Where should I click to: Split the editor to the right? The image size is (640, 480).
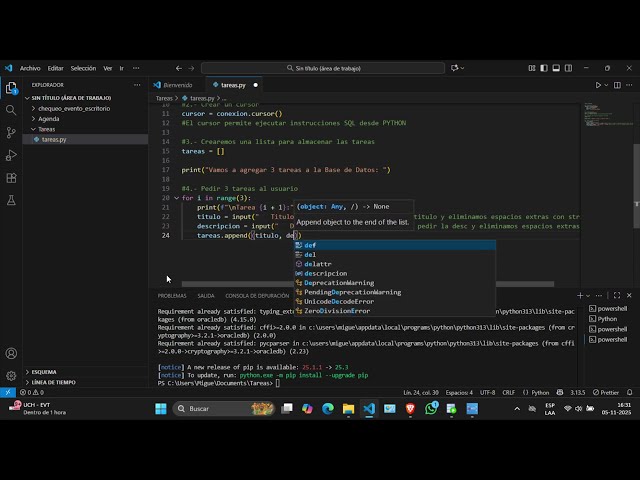tap(617, 85)
